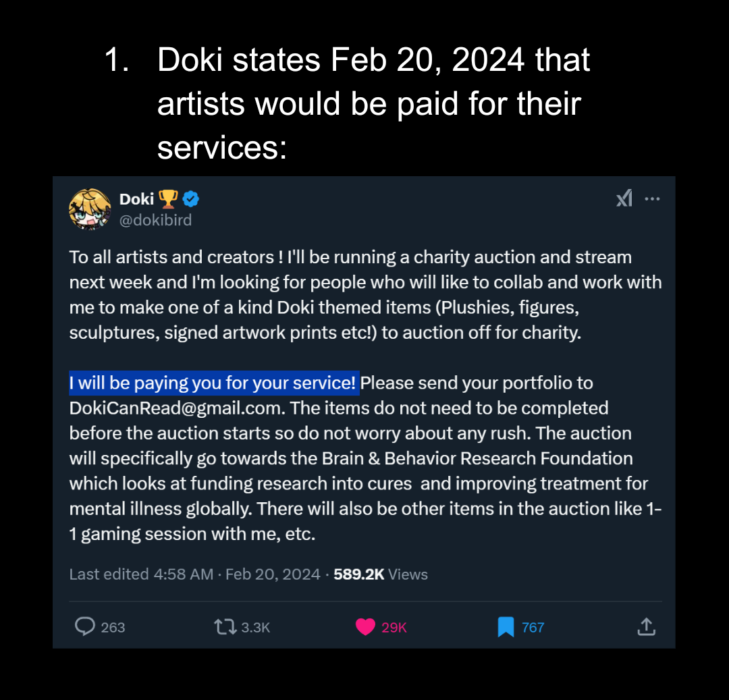Open the Grok xI icon
The width and height of the screenshot is (729, 700).
point(624,198)
